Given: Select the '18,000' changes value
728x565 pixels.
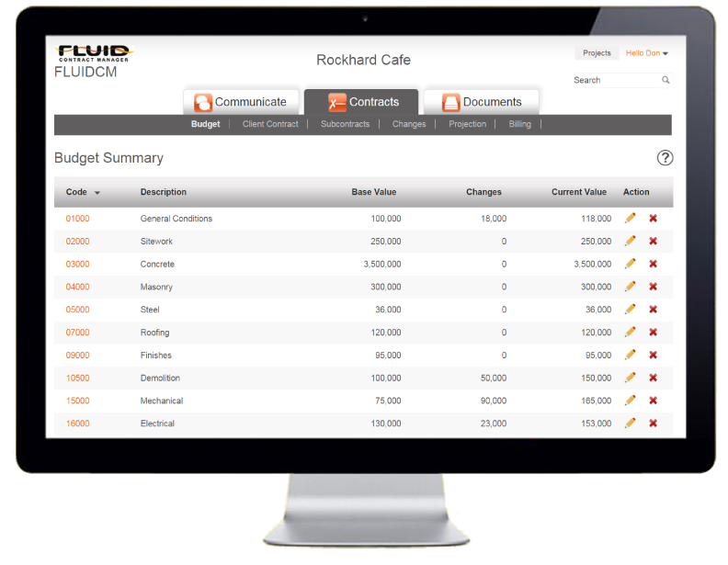Looking at the screenshot, I should click(494, 219).
